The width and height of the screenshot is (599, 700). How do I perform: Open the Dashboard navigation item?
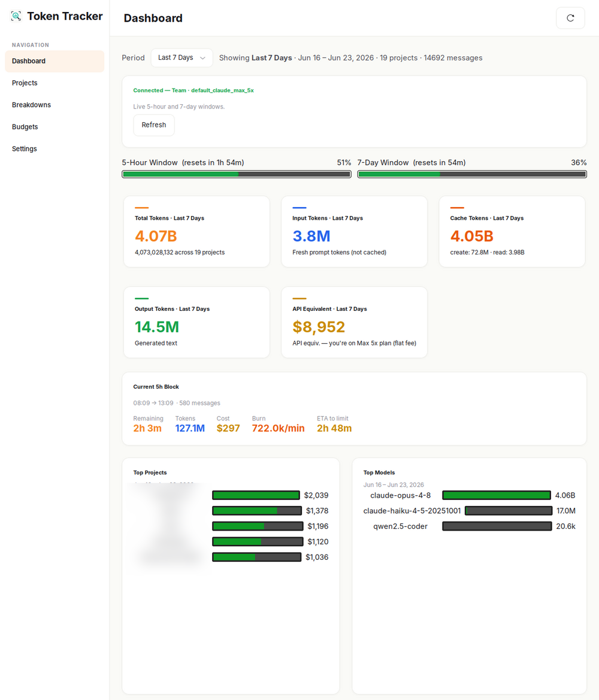point(55,61)
